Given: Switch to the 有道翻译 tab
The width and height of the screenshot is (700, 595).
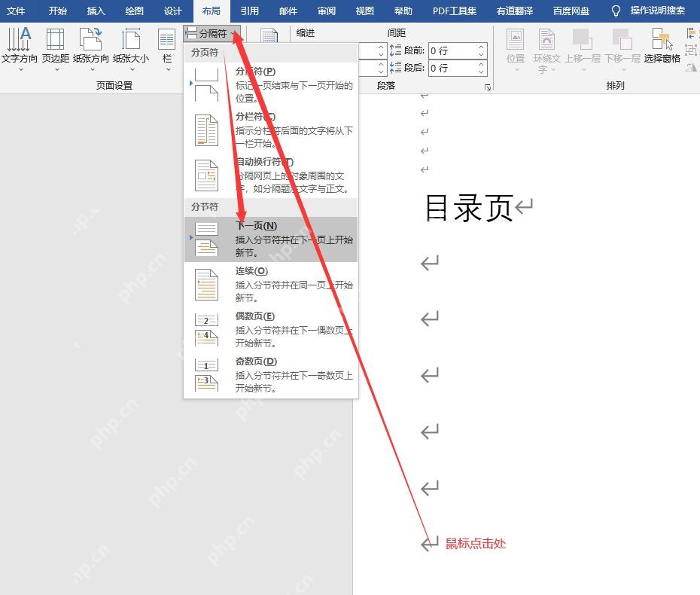Looking at the screenshot, I should click(515, 11).
